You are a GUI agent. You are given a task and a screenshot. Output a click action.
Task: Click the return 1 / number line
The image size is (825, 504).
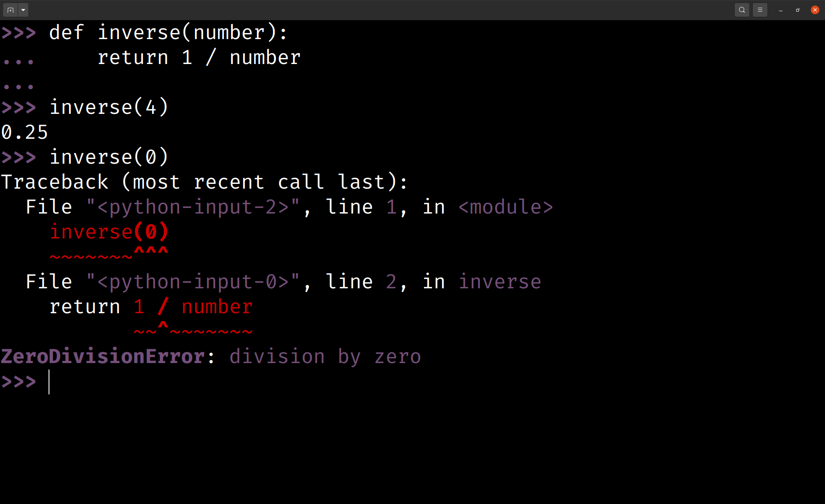(x=199, y=57)
